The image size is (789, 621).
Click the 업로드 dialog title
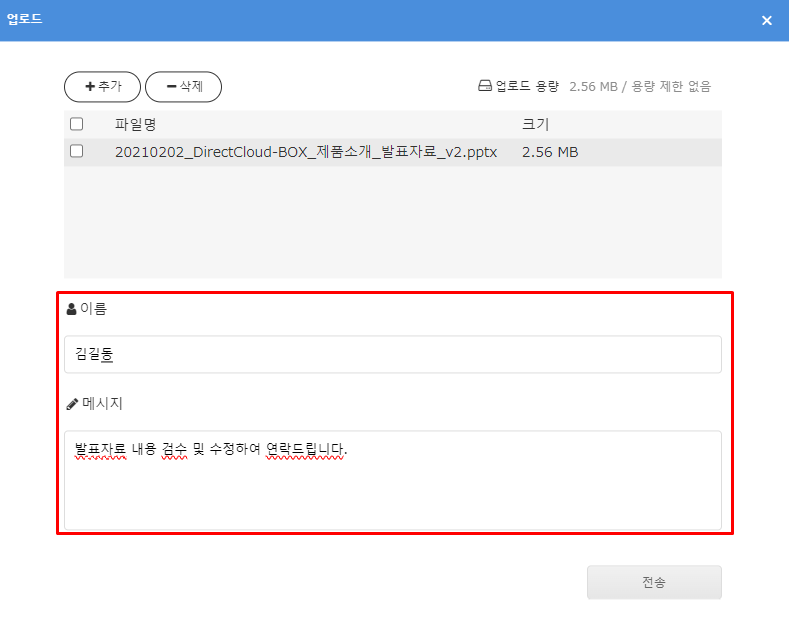tap(25, 20)
